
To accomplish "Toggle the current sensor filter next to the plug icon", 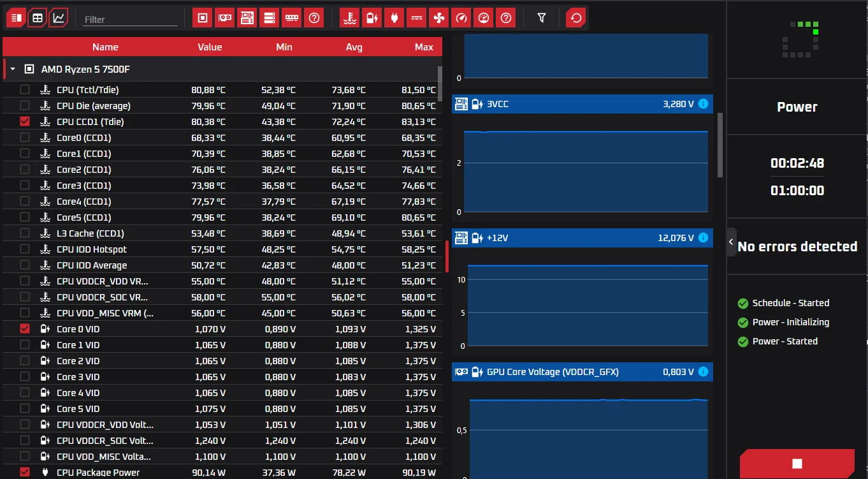I will 416,18.
